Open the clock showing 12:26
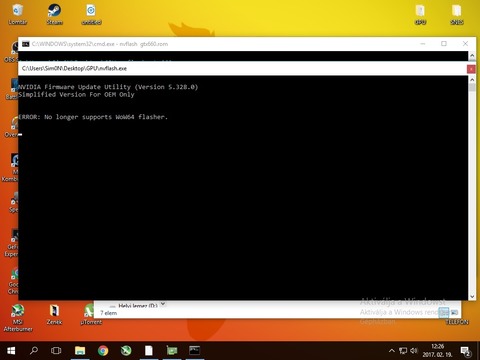 (437, 351)
